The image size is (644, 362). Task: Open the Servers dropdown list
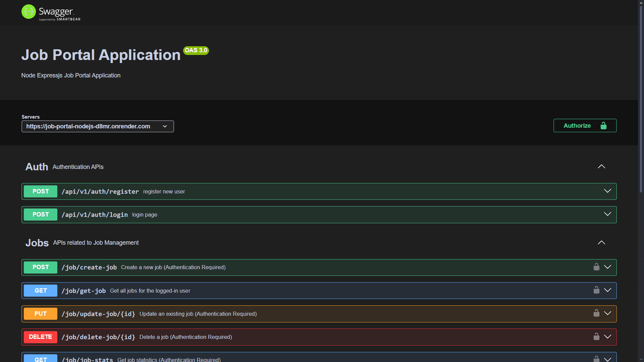pos(98,126)
